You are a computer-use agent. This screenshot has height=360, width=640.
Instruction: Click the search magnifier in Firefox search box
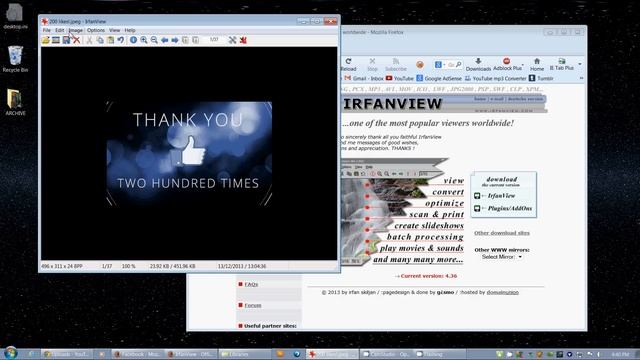(x=459, y=64)
